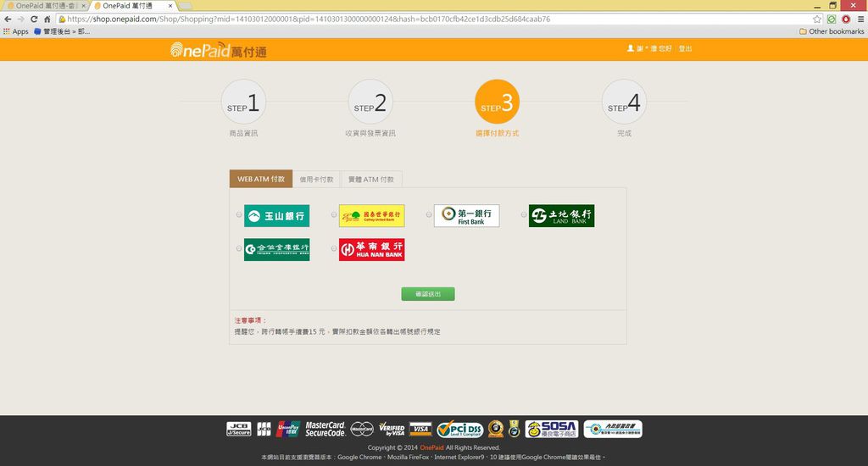Screen dimensions: 868x466
Task: Click the VISA card logo in footer
Action: 420,429
